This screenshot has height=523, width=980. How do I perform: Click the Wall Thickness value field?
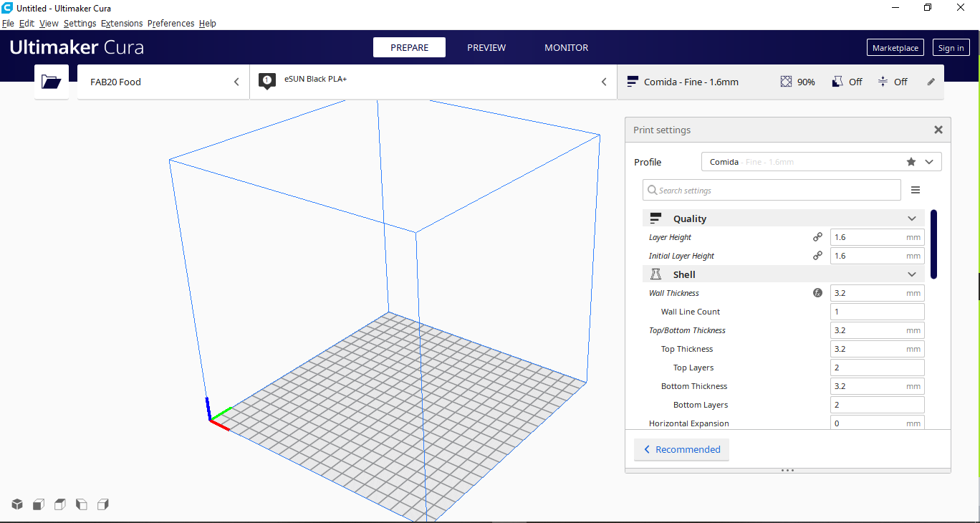[877, 293]
